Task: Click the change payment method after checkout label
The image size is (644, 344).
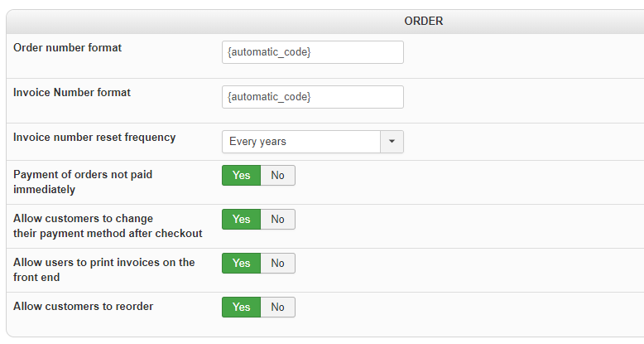Action: click(108, 225)
